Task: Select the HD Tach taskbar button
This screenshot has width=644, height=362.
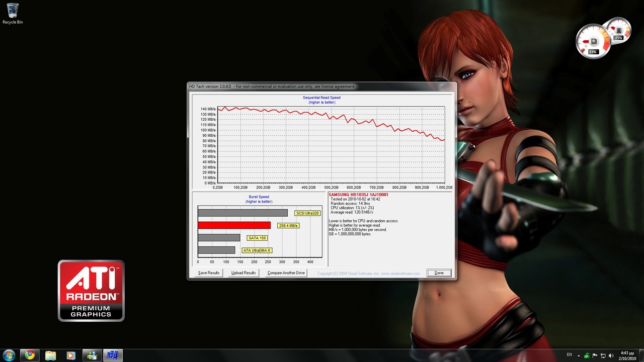Action: coord(113,355)
